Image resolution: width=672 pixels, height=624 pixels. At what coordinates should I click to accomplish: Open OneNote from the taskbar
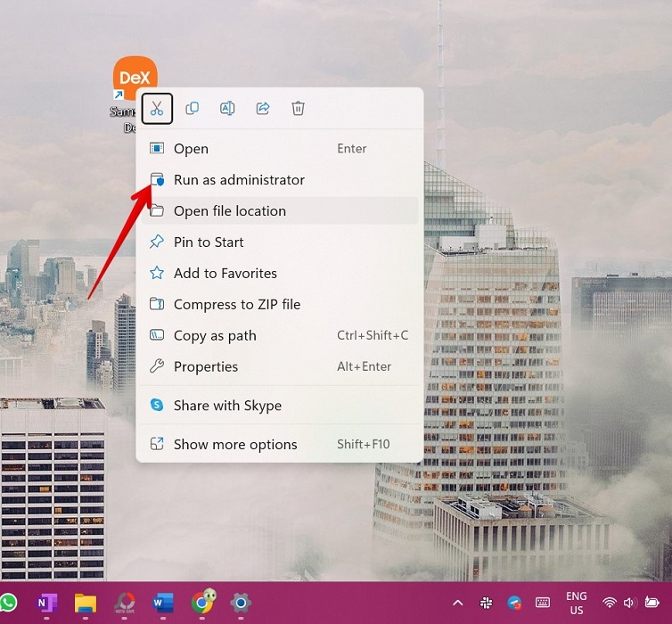tap(46, 603)
